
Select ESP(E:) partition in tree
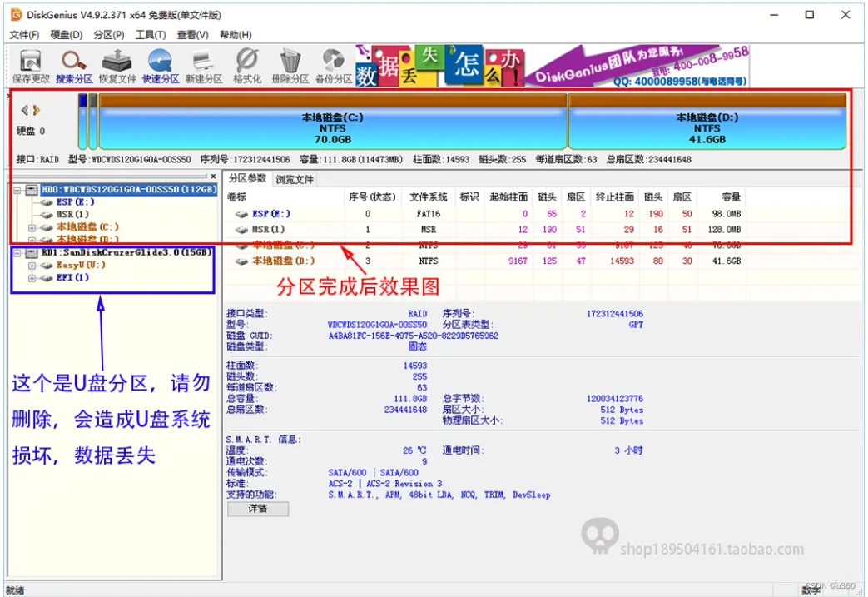(x=75, y=202)
